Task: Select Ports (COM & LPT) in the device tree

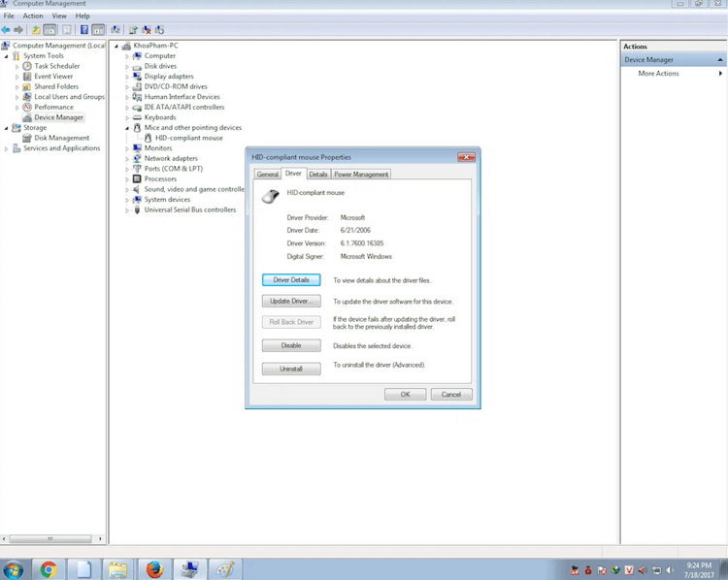Action: [173, 169]
